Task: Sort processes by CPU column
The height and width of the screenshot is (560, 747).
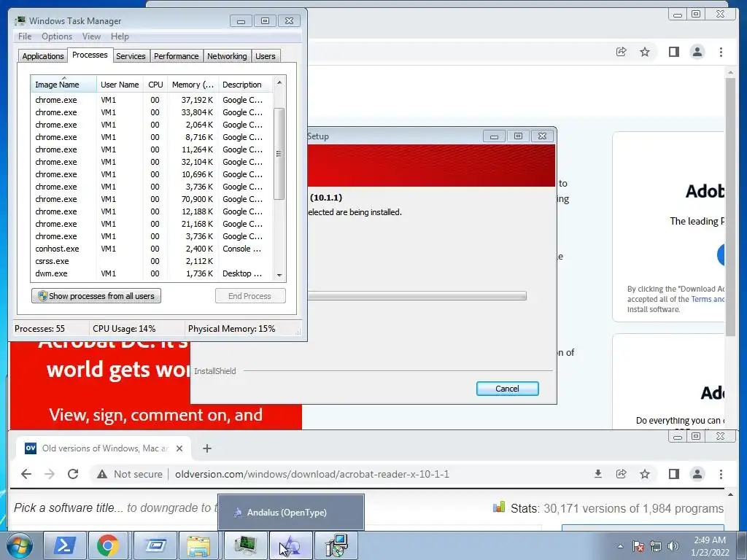Action: pos(155,85)
